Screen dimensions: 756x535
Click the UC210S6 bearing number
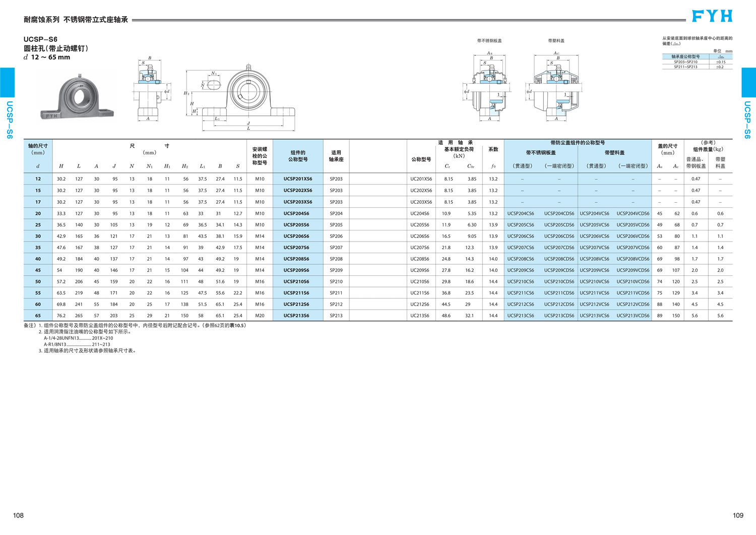pyautogui.click(x=420, y=281)
